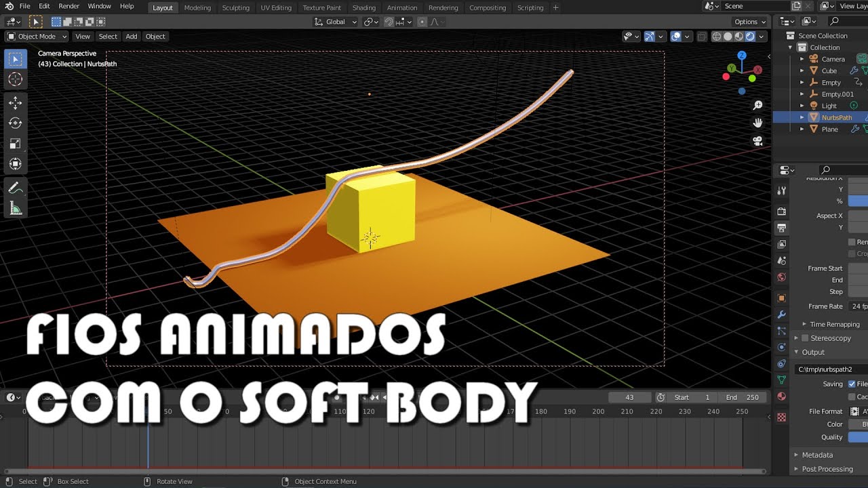Activate the Move tool
Image resolution: width=868 pixels, height=488 pixels.
coord(15,103)
